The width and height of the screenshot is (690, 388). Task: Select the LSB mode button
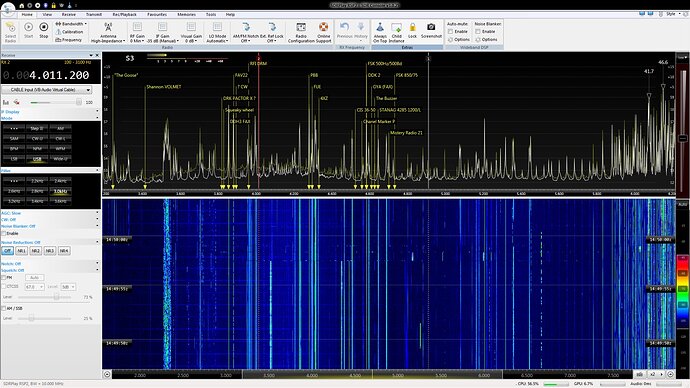[x=14, y=159]
